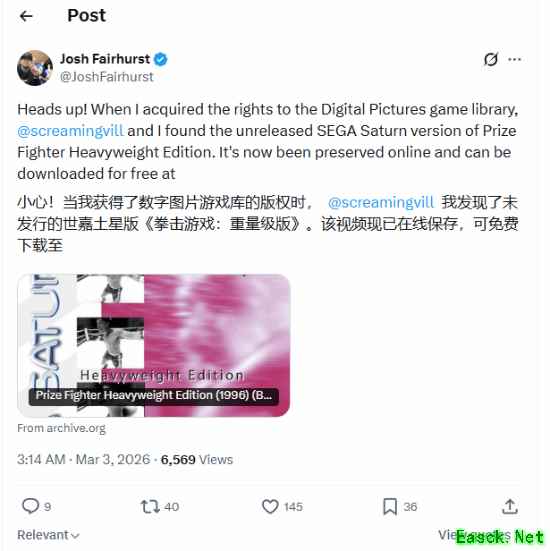The image size is (550, 551).
Task: Click the Prize Fighter Heavyweight Edition caption
Action: coord(154,395)
